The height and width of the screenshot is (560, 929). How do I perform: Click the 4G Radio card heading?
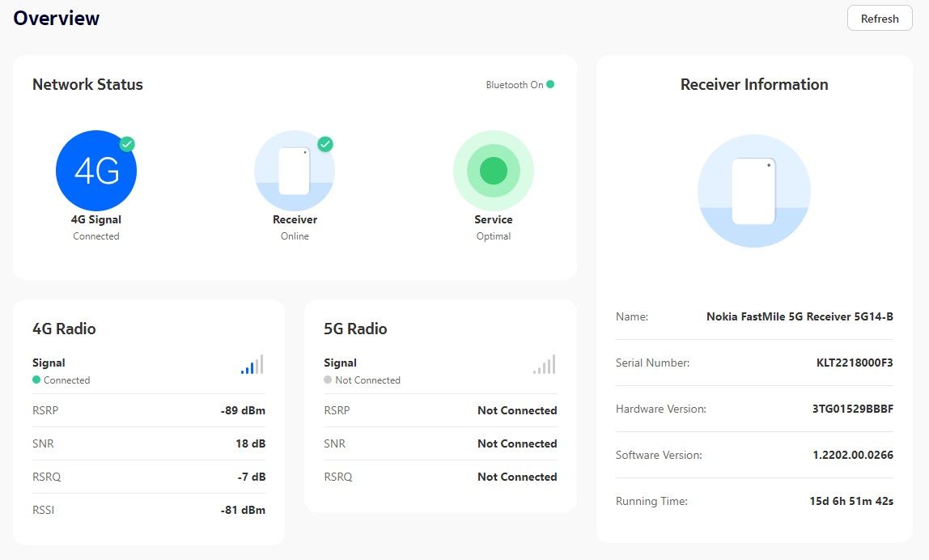tap(64, 329)
